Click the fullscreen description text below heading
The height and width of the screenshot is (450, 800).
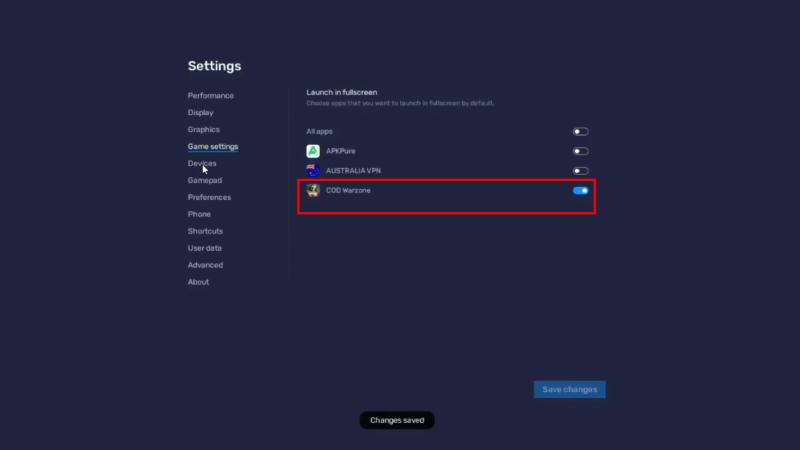coord(400,103)
